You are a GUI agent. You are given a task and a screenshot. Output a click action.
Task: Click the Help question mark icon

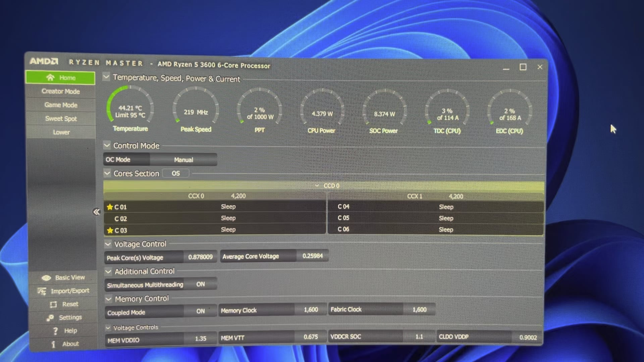(x=55, y=331)
